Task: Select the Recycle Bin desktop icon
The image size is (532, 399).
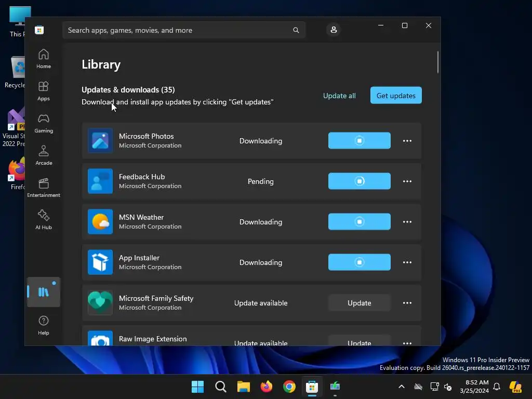Action: click(x=15, y=73)
